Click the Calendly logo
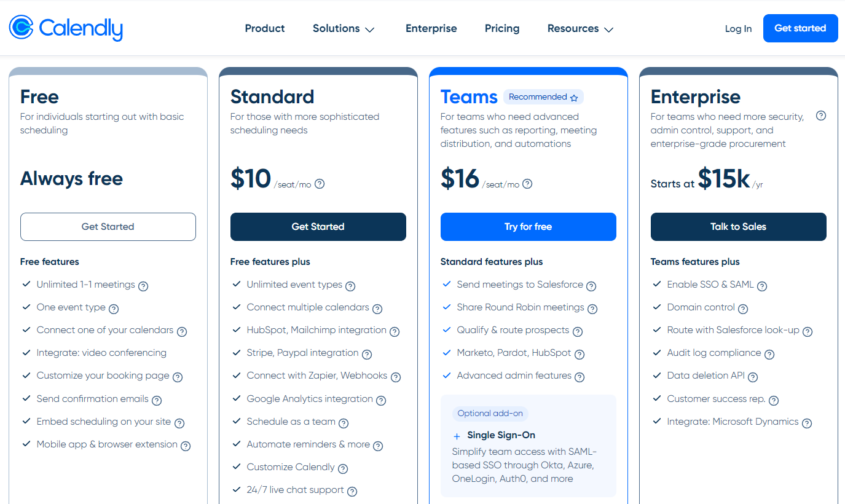The image size is (845, 504). click(x=66, y=28)
